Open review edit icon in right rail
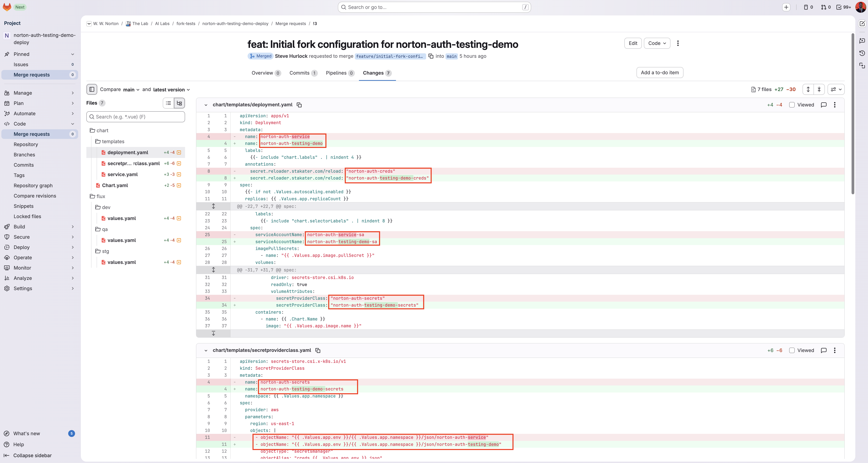This screenshot has width=868, height=463. point(862,24)
